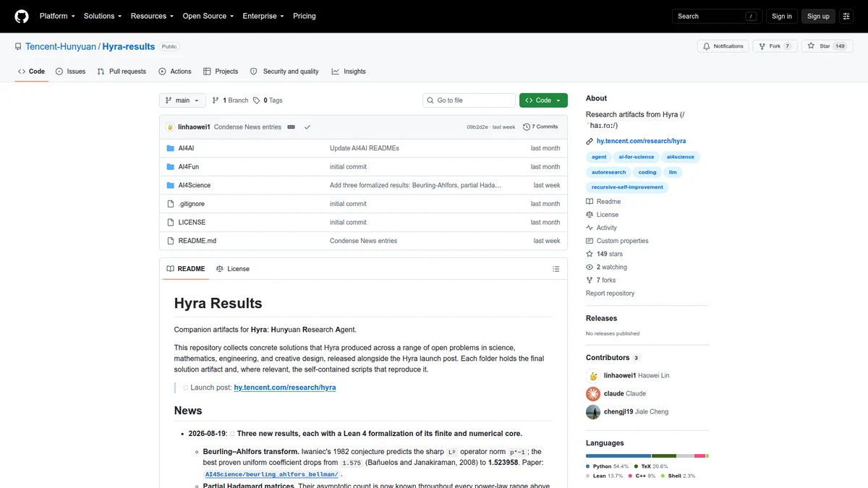This screenshot has height=488, width=868.
Task: Click the star icon next to 149 stars
Action: click(x=590, y=254)
